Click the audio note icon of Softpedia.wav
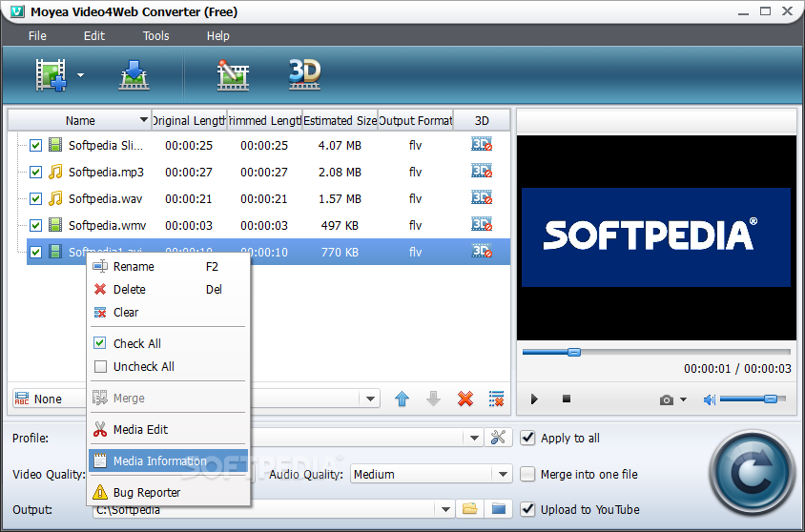Image resolution: width=805 pixels, height=532 pixels. point(55,198)
